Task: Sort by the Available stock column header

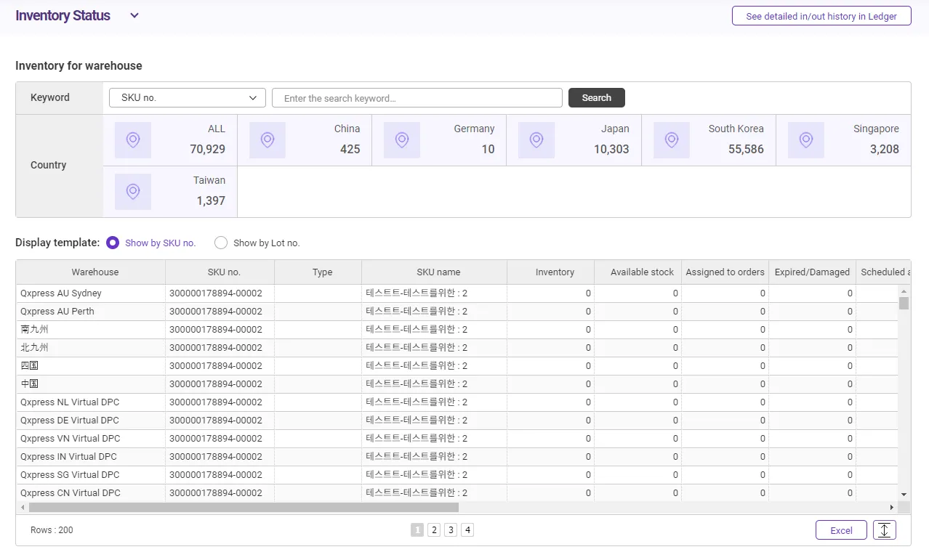Action: (642, 272)
